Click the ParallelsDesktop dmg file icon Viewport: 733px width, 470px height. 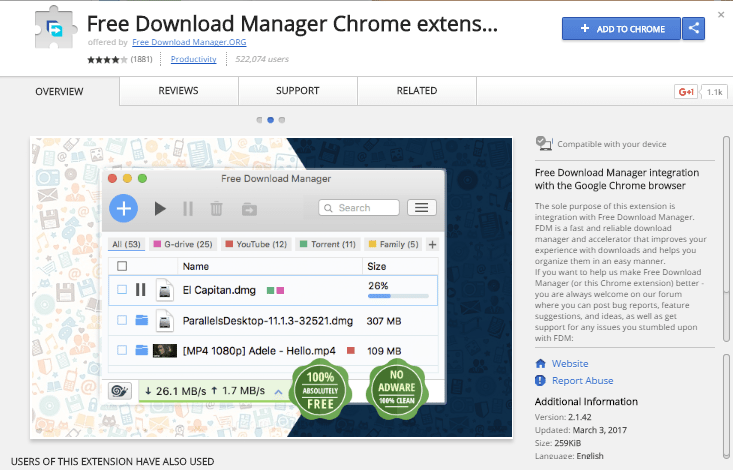pos(165,321)
